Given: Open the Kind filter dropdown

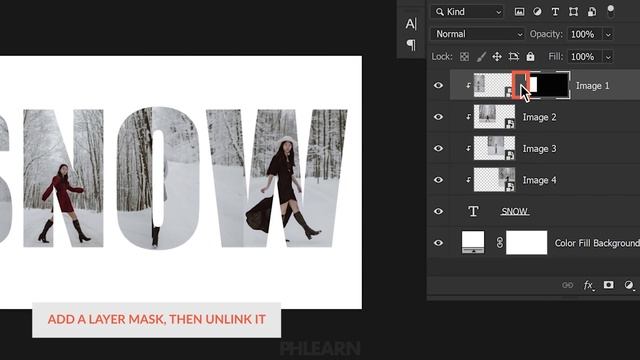Looking at the screenshot, I should point(467,12).
